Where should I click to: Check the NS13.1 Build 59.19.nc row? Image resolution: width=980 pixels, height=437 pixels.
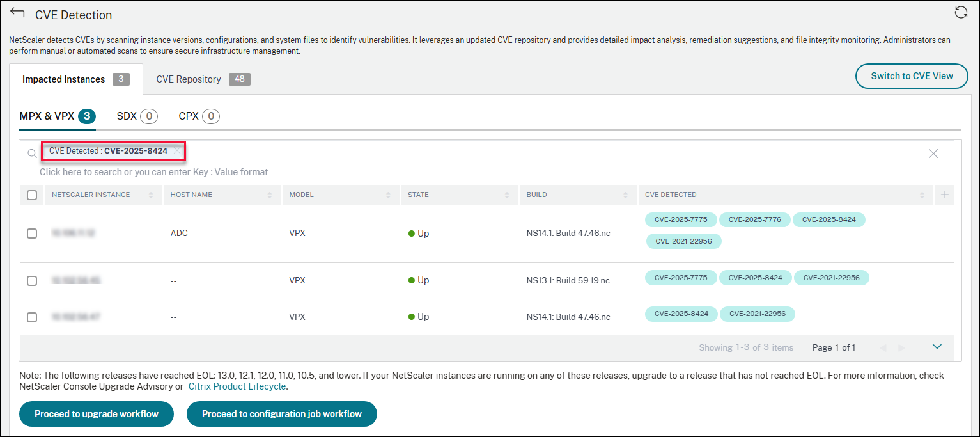tap(32, 280)
